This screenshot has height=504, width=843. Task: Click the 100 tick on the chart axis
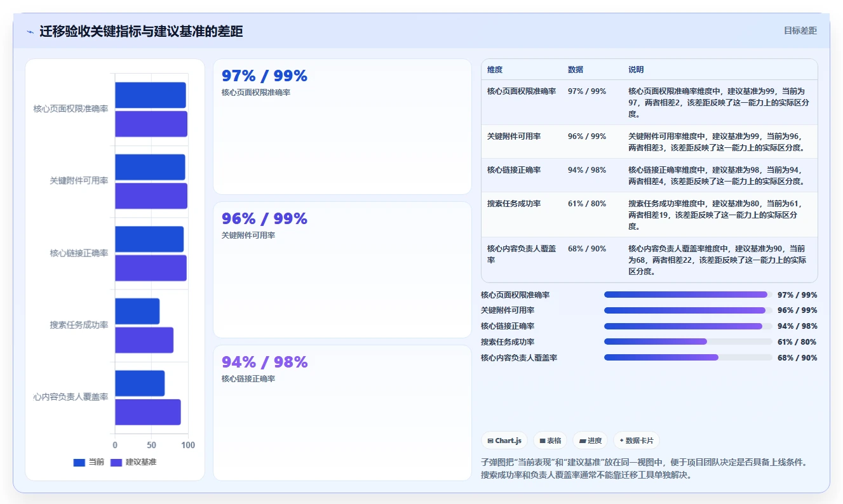[x=188, y=446]
